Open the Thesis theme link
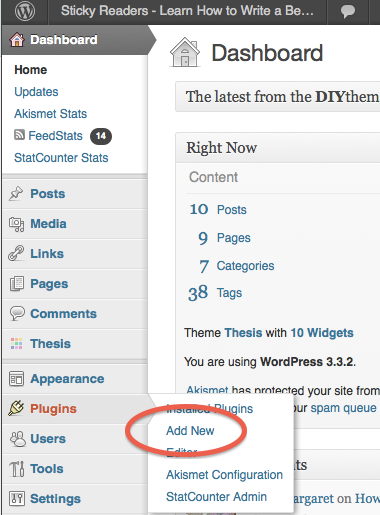Image resolution: width=380 pixels, height=515 pixels. point(243,333)
